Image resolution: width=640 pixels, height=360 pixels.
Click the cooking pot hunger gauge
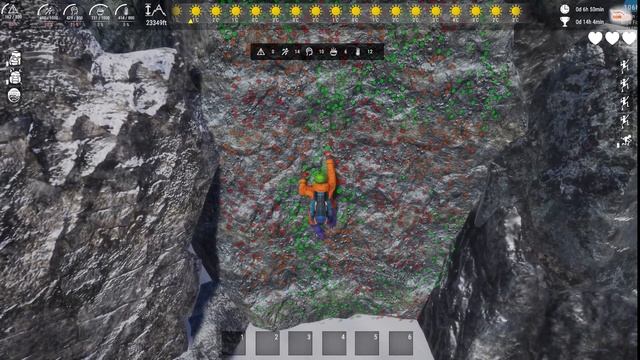(100, 14)
